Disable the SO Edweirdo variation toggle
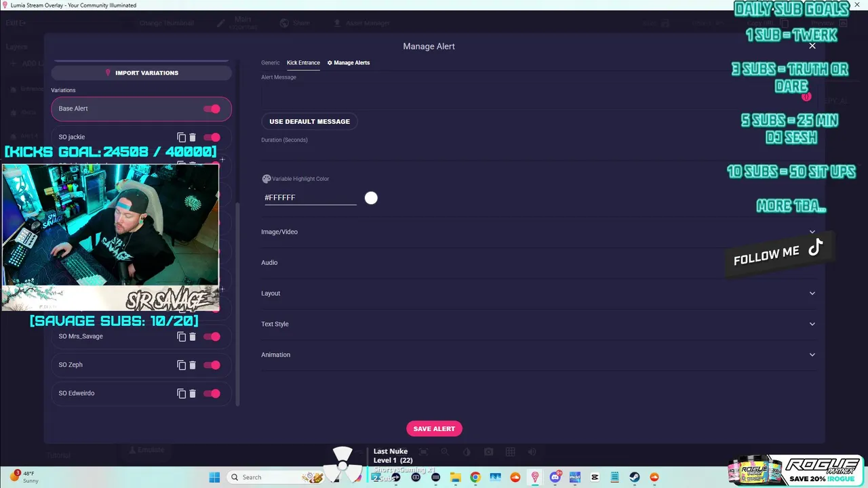The height and width of the screenshot is (488, 868). [212, 393]
